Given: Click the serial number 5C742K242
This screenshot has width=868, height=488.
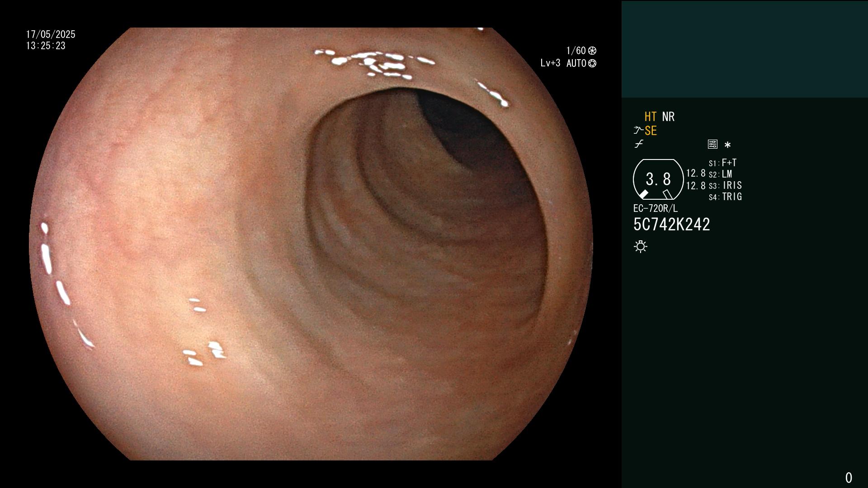Looking at the screenshot, I should (x=672, y=225).
